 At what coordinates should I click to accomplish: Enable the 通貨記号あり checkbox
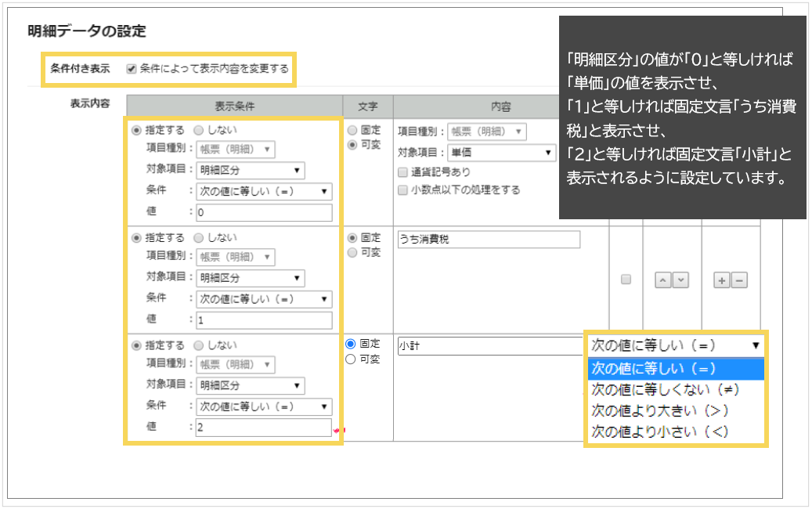402,171
